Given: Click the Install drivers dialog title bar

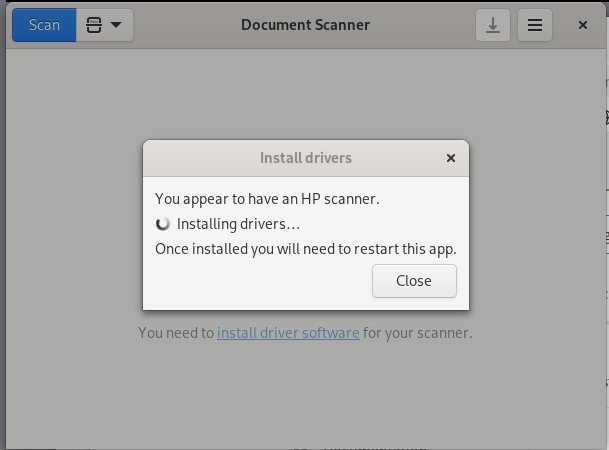Looking at the screenshot, I should pos(306,158).
